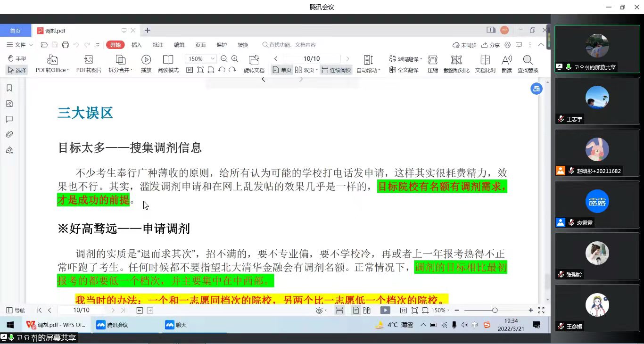Screen dimensions: 644x344
Task: Open 腾讯会议 from the Windows taskbar
Action: coord(113,325)
